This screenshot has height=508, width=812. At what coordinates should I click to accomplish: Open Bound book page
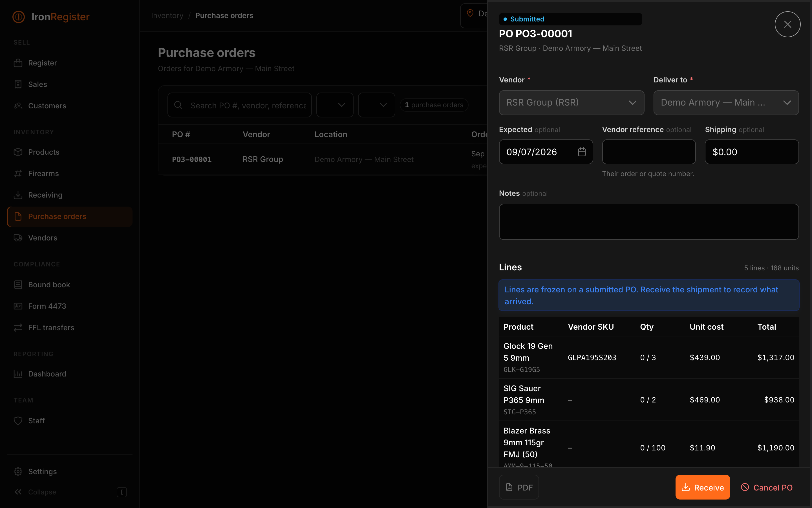69,284
